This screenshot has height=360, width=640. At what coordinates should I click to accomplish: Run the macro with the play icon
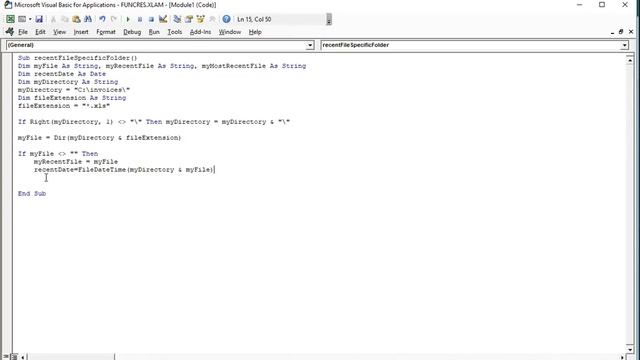(128, 19)
